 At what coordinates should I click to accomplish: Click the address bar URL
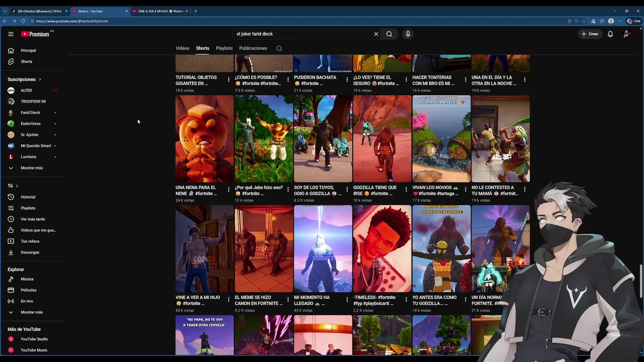[x=72, y=21]
